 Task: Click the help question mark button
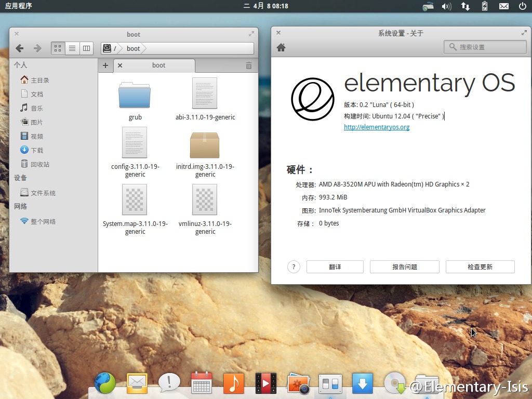pos(294,267)
